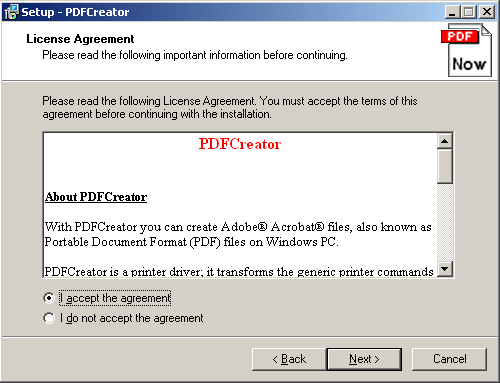Click inside the license agreement text box
Image resolution: width=500 pixels, height=383 pixels.
coord(240,205)
